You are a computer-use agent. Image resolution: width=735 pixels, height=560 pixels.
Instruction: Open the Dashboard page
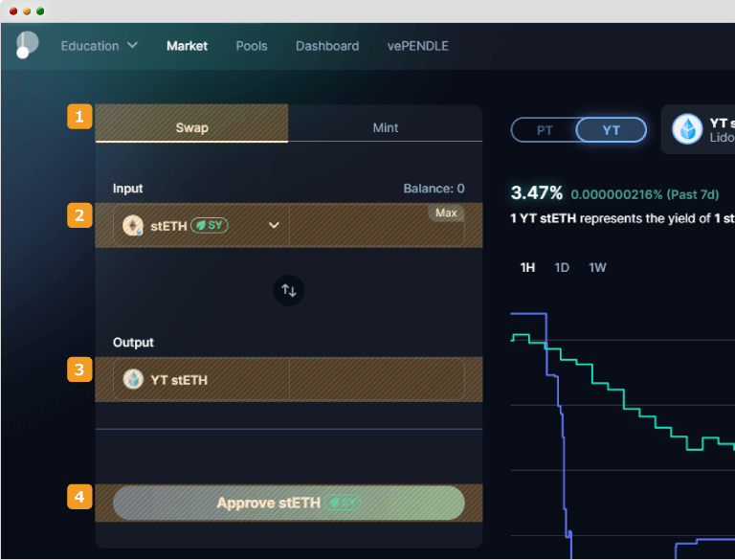coord(327,46)
